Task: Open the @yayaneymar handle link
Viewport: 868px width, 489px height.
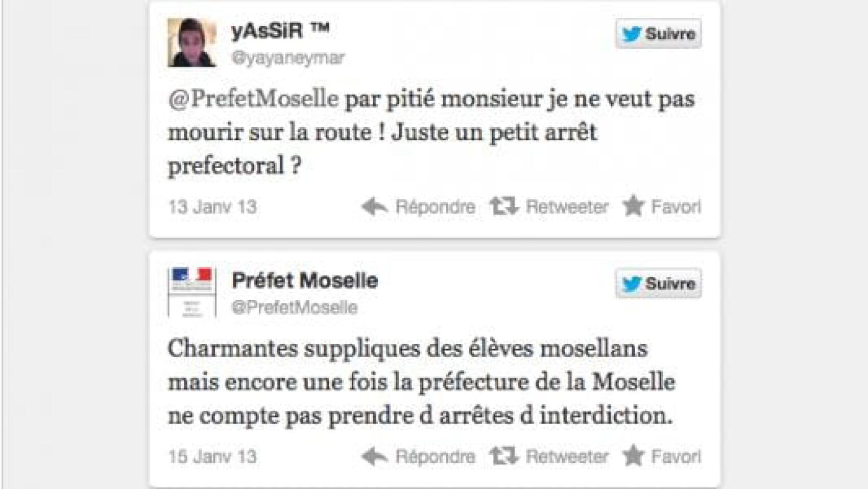Action: click(288, 58)
